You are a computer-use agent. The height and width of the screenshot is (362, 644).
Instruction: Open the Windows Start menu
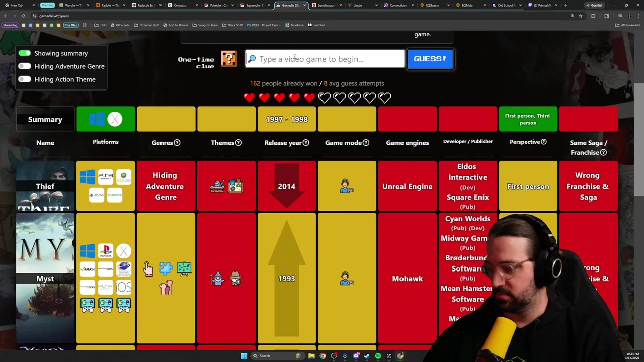[x=244, y=356]
